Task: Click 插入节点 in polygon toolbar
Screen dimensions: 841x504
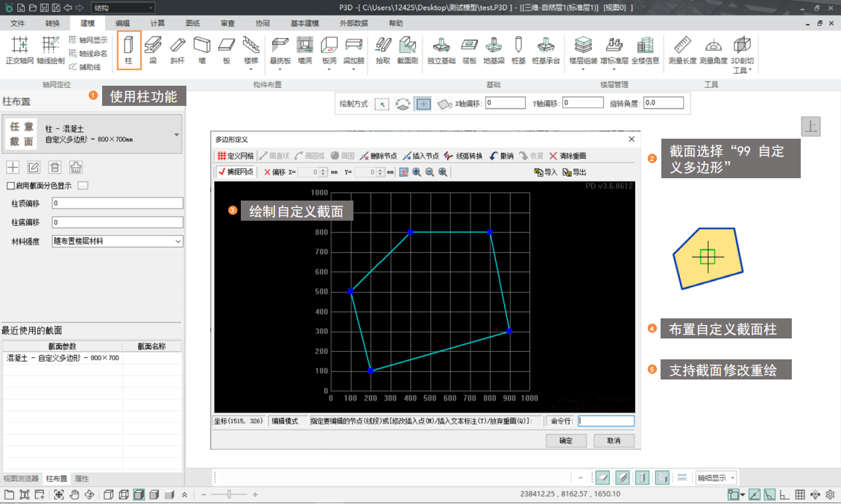Action: (420, 156)
